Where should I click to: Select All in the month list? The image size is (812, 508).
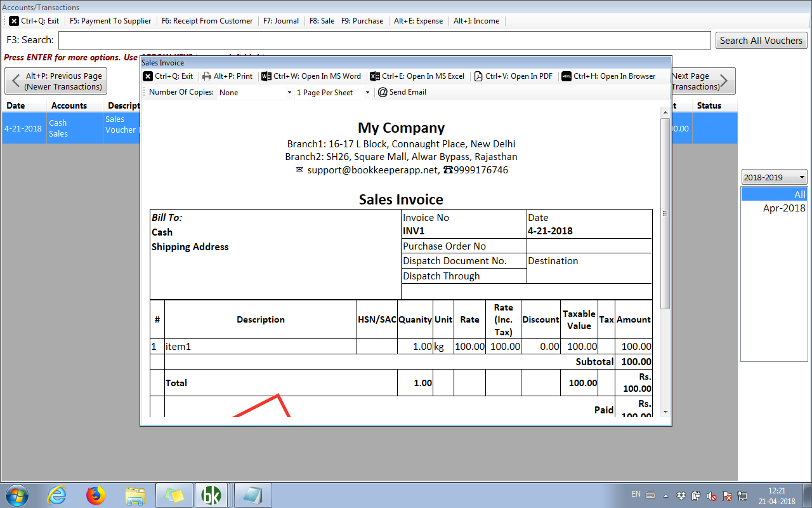coord(774,194)
